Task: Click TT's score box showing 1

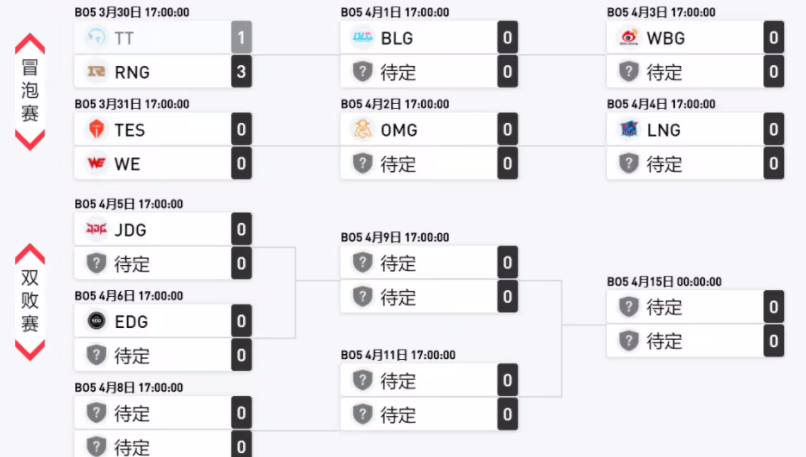Action: pyautogui.click(x=241, y=38)
